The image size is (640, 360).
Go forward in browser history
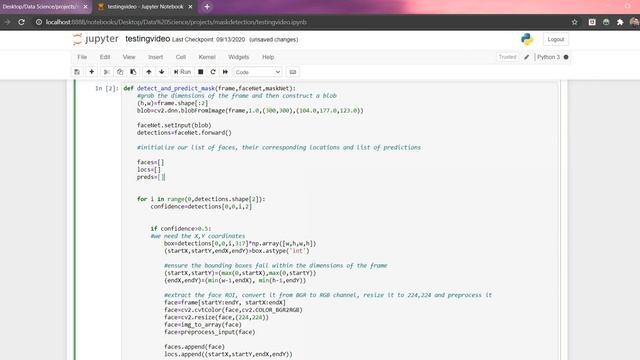pyautogui.click(x=7, y=22)
